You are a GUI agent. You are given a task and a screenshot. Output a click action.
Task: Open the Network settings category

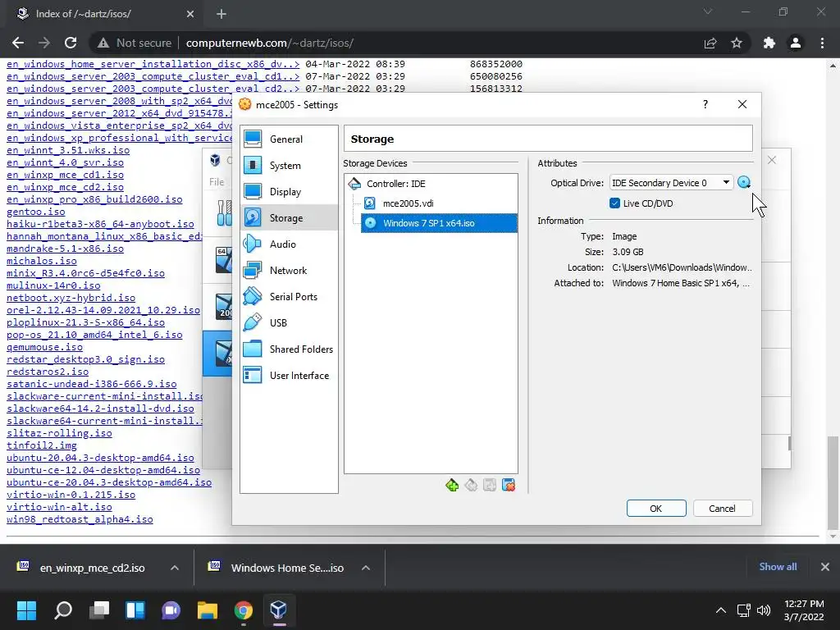[x=289, y=271]
